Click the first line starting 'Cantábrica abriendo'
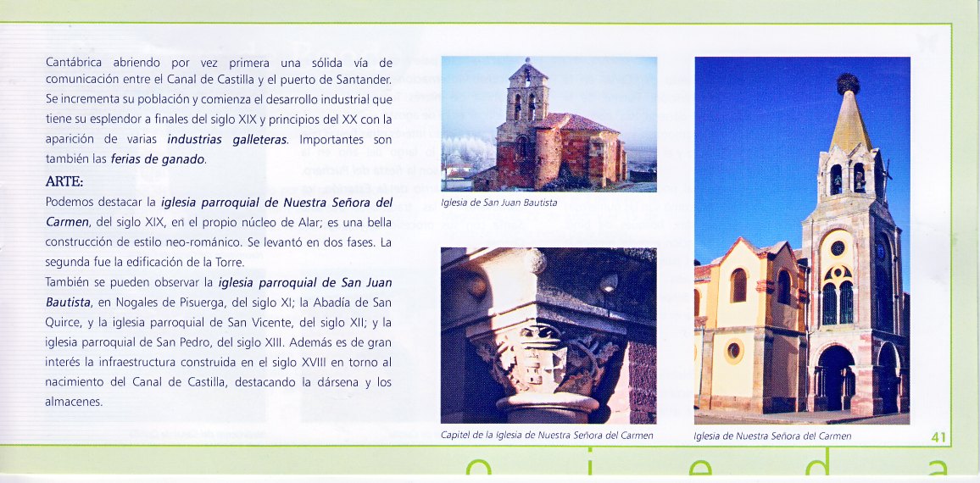 click(219, 63)
